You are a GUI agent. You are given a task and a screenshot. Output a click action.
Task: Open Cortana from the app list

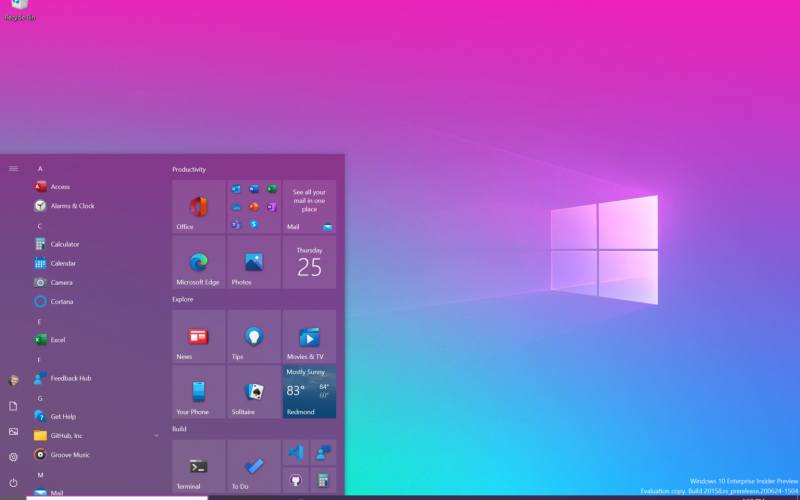[97, 302]
